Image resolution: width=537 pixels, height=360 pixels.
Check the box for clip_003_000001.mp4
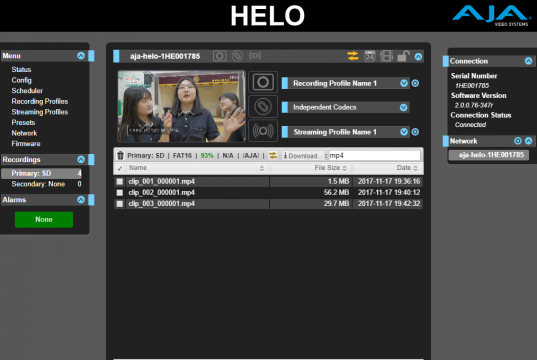[x=120, y=204]
